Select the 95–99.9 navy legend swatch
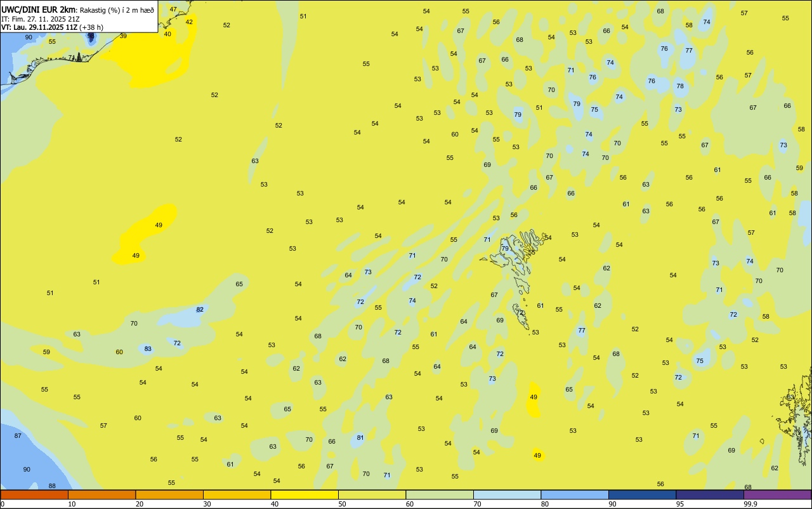 (x=710, y=494)
